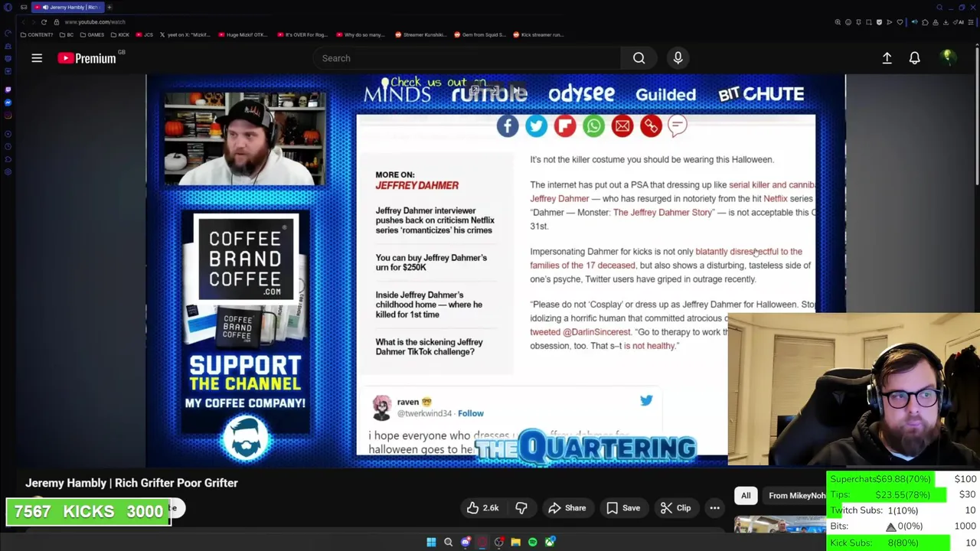Open the More actions three-dot menu
This screenshot has height=551, width=980.
click(714, 508)
